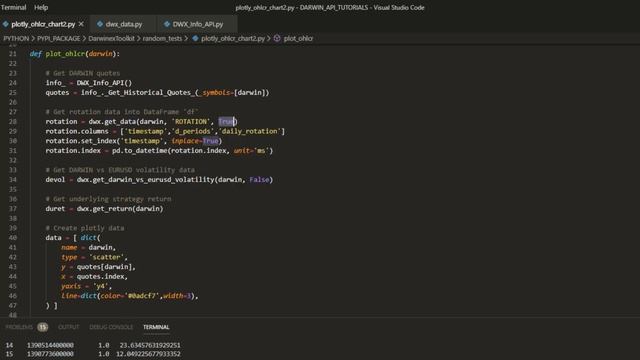Image resolution: width=640 pixels, height=360 pixels.
Task: Click comment 'Create plotly data' on line 39
Action: [85, 228]
